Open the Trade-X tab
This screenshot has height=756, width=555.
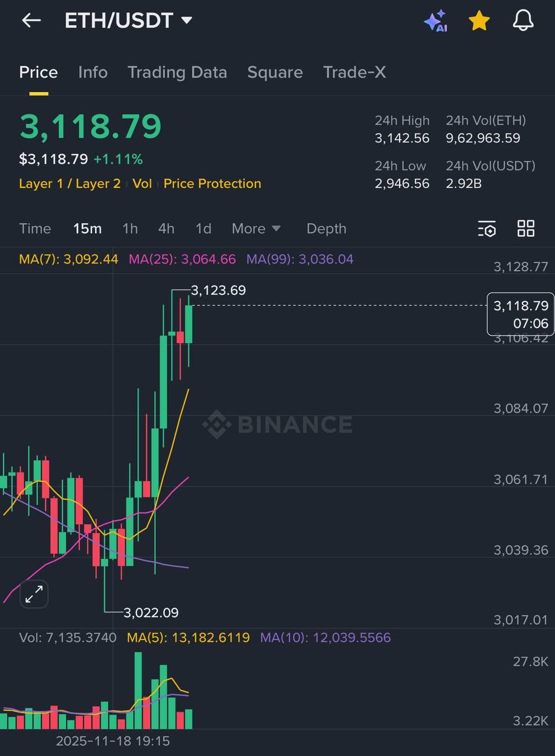[x=354, y=72]
